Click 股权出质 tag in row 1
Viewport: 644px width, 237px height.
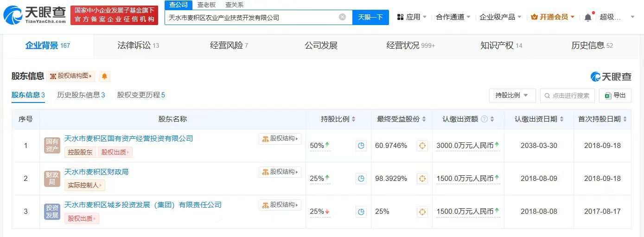point(115,152)
